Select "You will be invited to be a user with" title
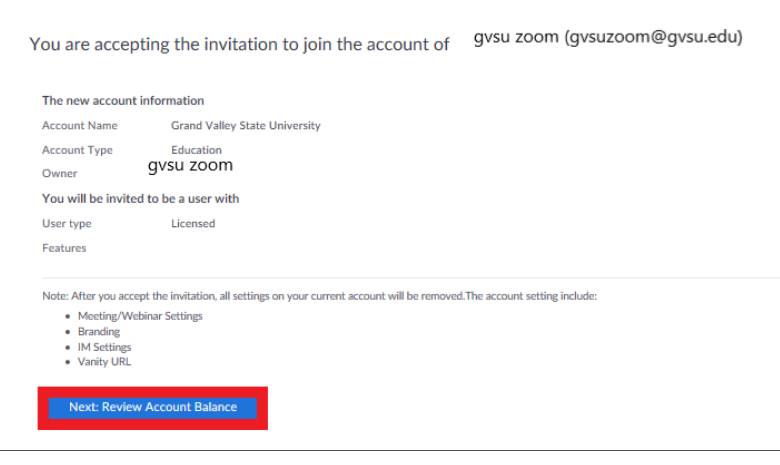Viewport: 780px width, 465px height. tap(140, 199)
